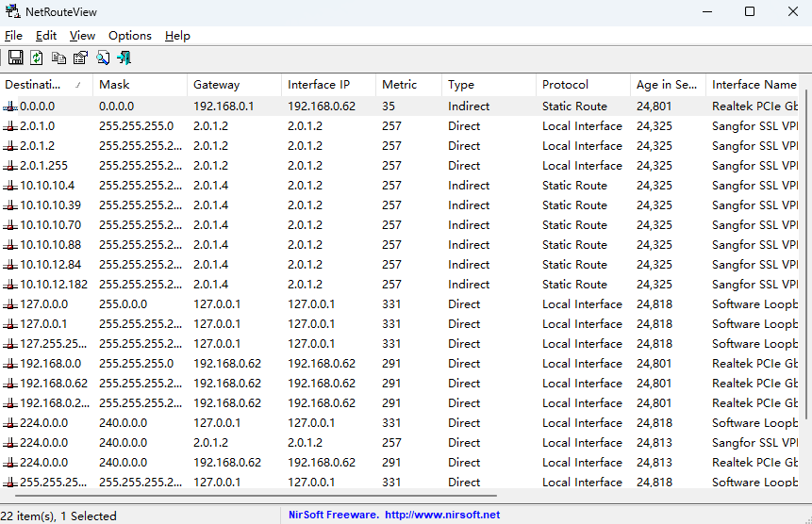This screenshot has height=524, width=812.
Task: Click the Find magnifier toolbar icon
Action: 102,58
